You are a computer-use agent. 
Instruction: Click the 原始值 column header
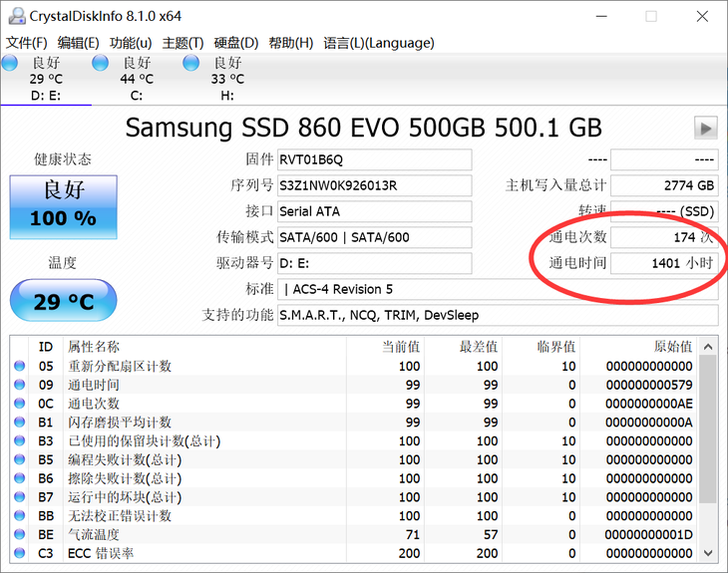pyautogui.click(x=638, y=347)
